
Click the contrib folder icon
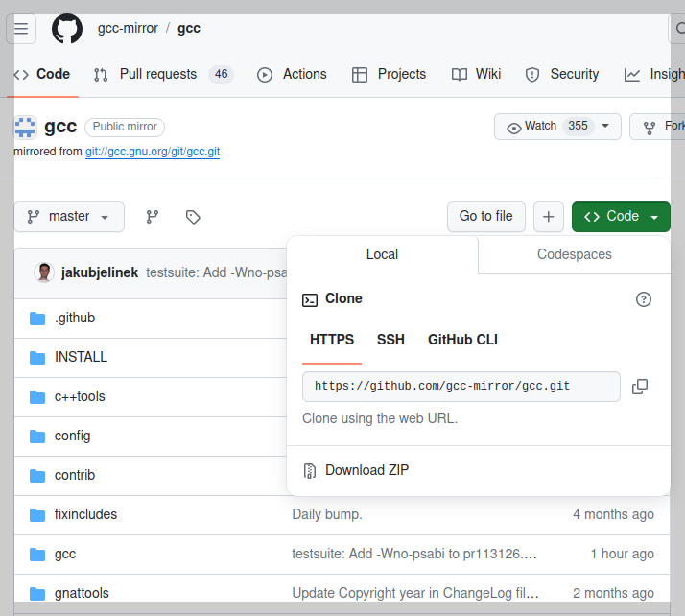[x=37, y=476]
